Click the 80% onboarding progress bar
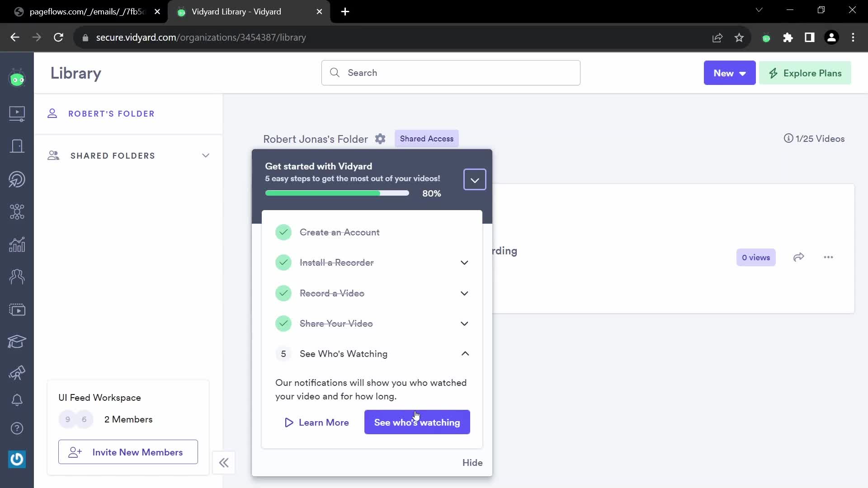 tap(337, 193)
